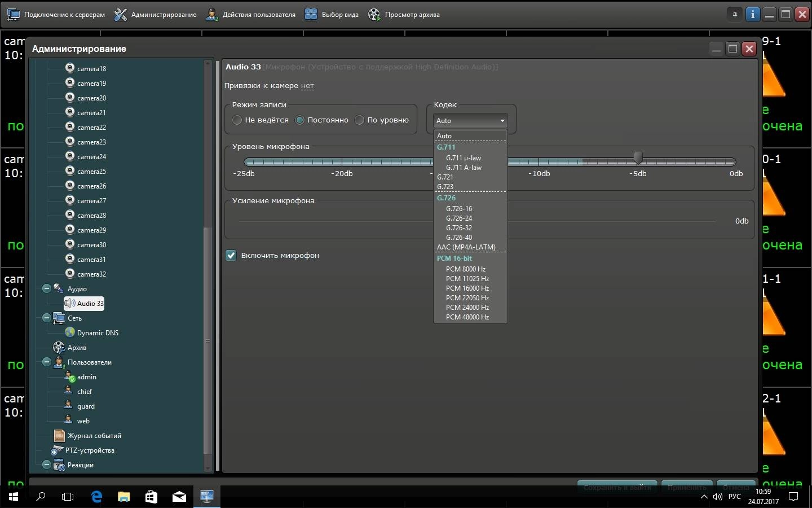Choose PCM 48000 Hz codec
Image resolution: width=812 pixels, height=508 pixels.
[x=470, y=317]
